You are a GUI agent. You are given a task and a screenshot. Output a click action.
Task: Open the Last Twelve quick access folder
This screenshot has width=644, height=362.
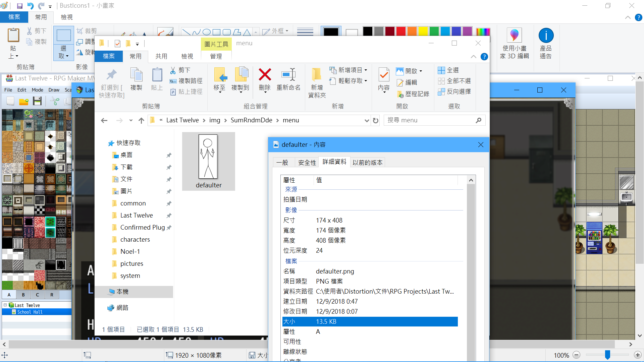pos(137,215)
